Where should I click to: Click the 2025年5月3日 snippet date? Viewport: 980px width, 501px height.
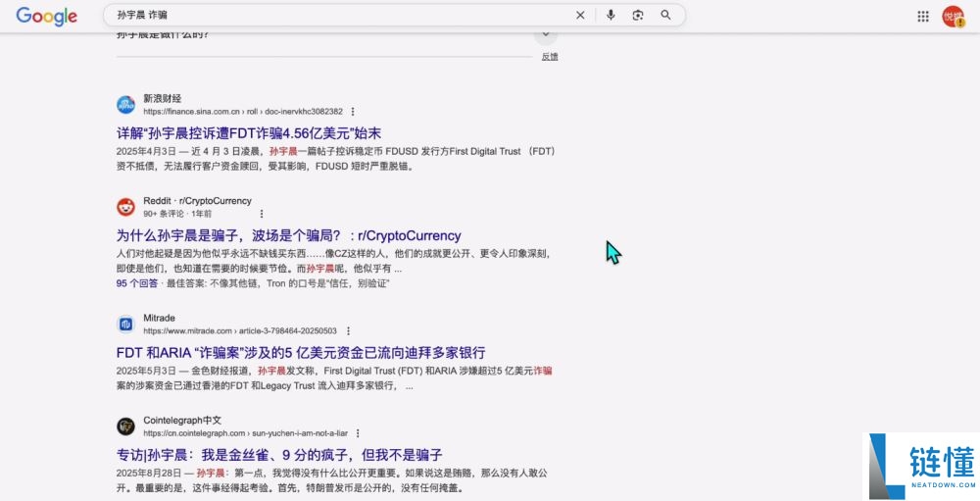click(145, 371)
